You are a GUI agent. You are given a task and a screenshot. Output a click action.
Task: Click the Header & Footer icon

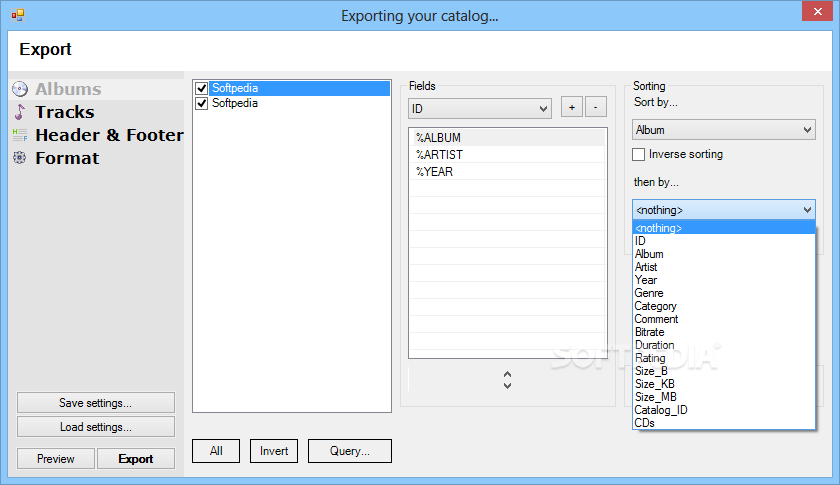click(x=20, y=135)
